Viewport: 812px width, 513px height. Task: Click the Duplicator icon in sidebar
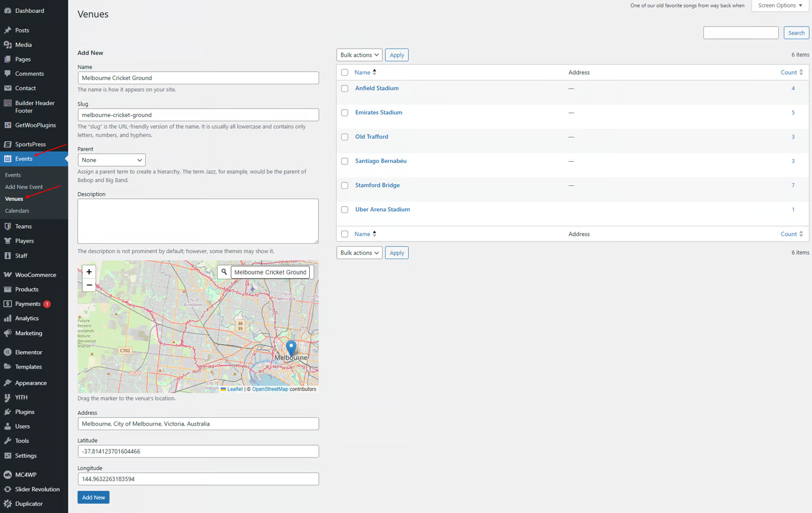tap(7, 504)
